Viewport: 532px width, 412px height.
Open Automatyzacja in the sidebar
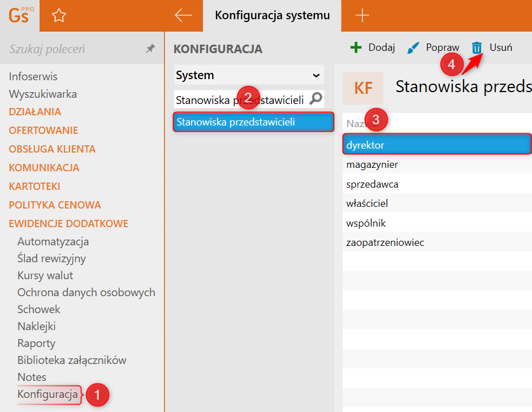(53, 242)
